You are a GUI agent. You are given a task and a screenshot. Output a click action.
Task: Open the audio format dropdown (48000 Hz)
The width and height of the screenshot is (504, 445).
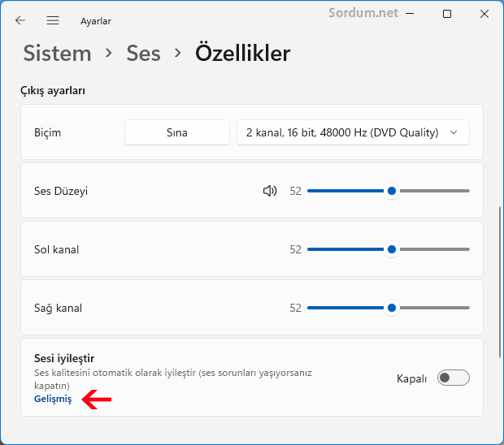tap(353, 132)
